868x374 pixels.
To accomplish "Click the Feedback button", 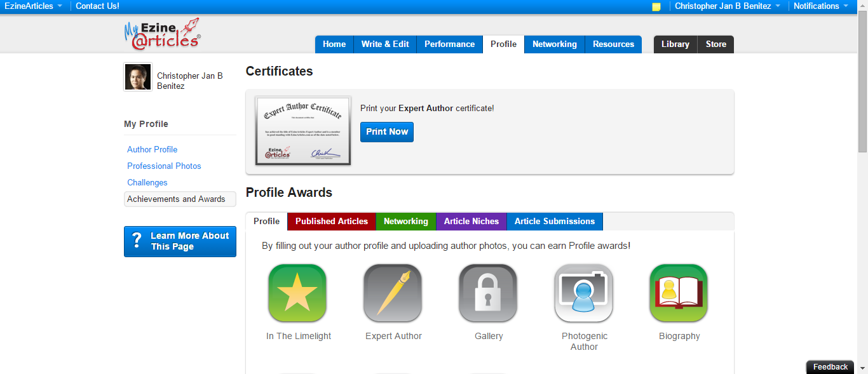I will (831, 367).
